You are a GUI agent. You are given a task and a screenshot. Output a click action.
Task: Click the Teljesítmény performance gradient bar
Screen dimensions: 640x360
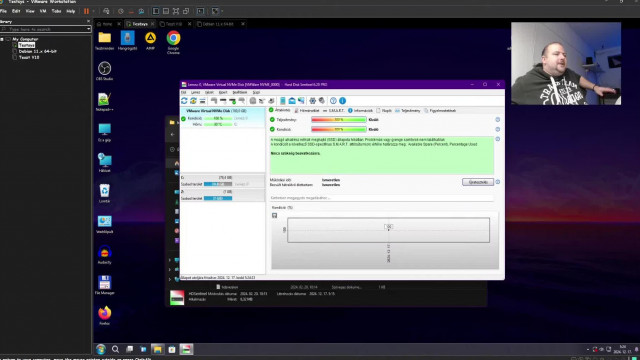339,120
